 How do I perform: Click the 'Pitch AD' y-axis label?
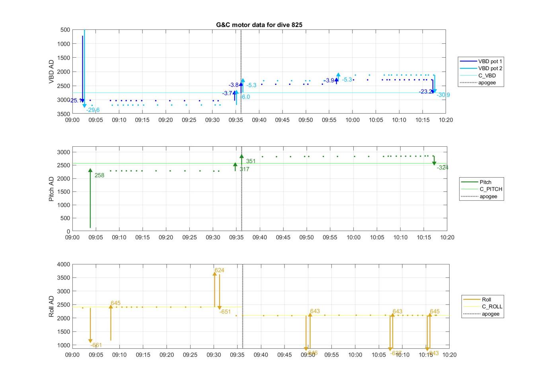pyautogui.click(x=51, y=189)
